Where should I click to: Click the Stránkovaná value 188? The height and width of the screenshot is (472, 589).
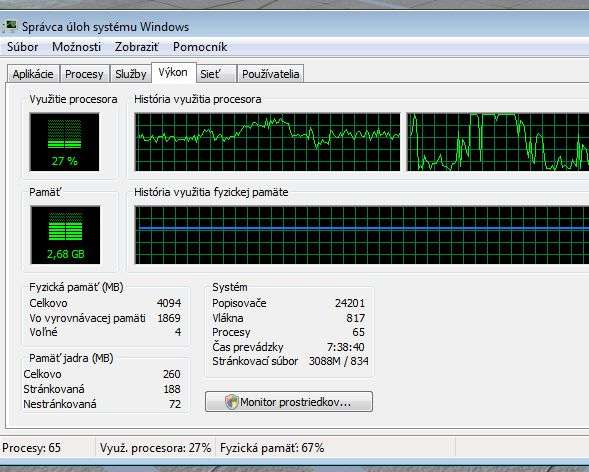pos(172,389)
